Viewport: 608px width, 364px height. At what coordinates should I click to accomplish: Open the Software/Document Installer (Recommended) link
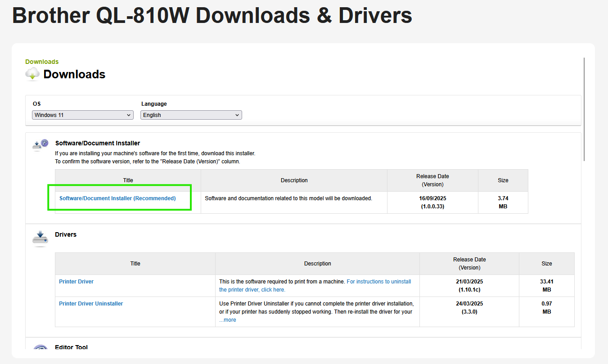coord(117,198)
